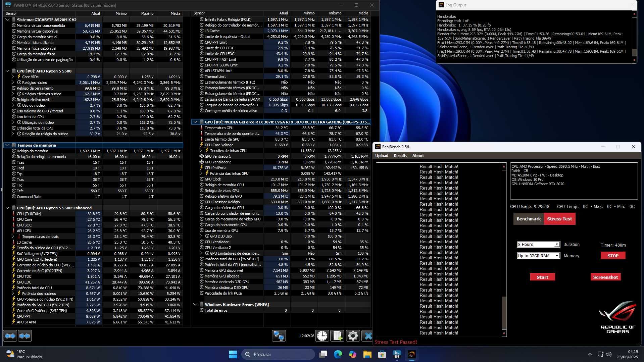Open Copilot from taskbar
Screen dimensions: 644x362
(x=353, y=354)
